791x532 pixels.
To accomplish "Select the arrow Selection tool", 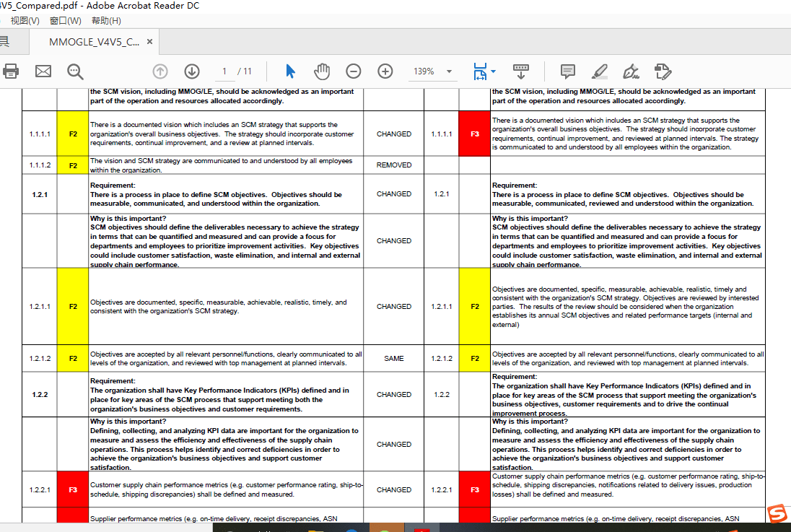I will [x=290, y=71].
